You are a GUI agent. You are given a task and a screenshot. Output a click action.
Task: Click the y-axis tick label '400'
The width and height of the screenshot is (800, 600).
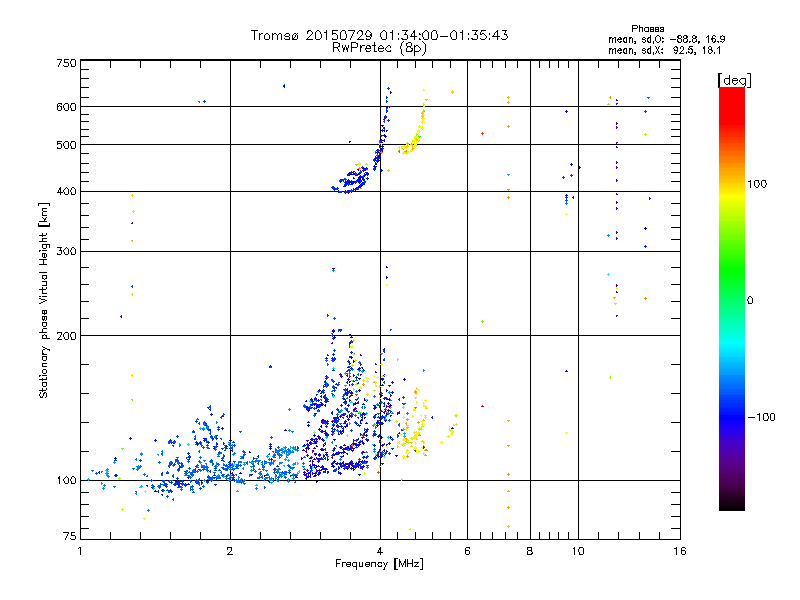[x=66, y=191]
